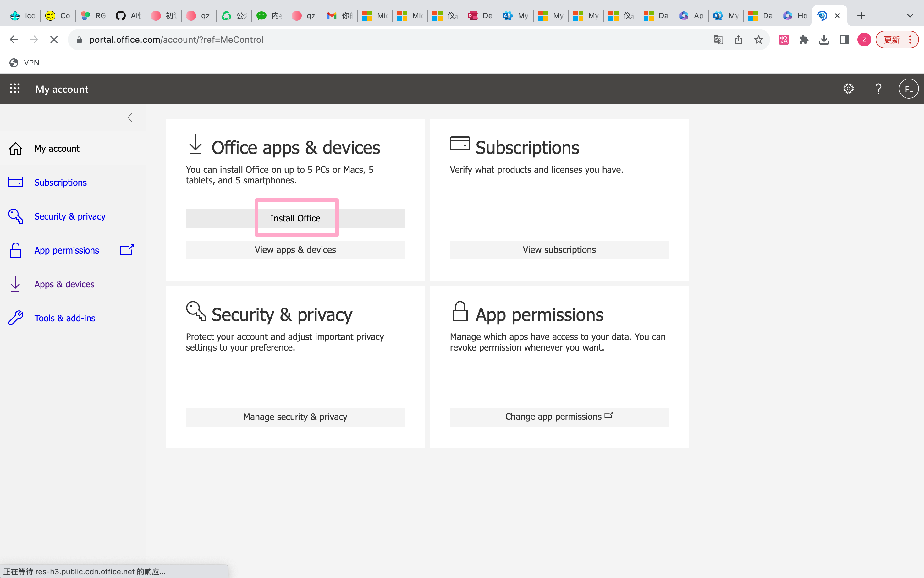Click Manage security & privacy button
Image resolution: width=924 pixels, height=578 pixels.
(295, 417)
